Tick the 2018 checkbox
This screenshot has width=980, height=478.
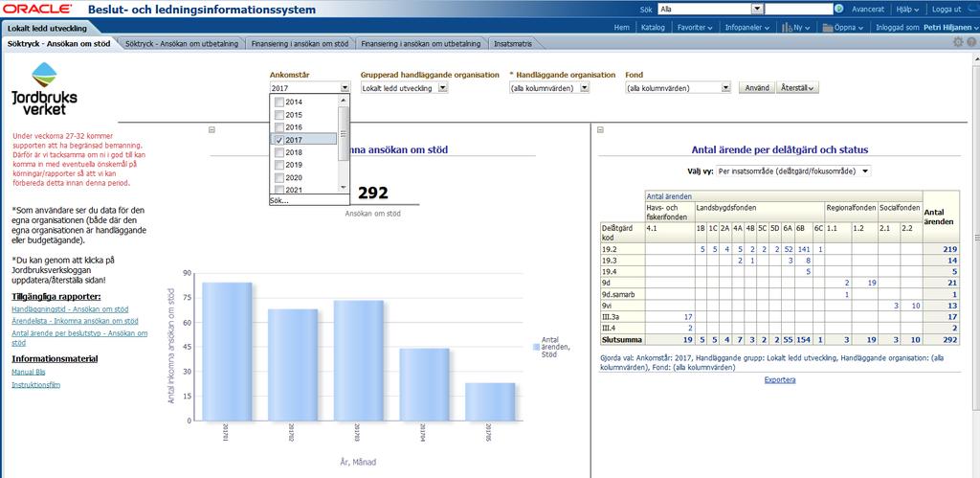point(278,152)
